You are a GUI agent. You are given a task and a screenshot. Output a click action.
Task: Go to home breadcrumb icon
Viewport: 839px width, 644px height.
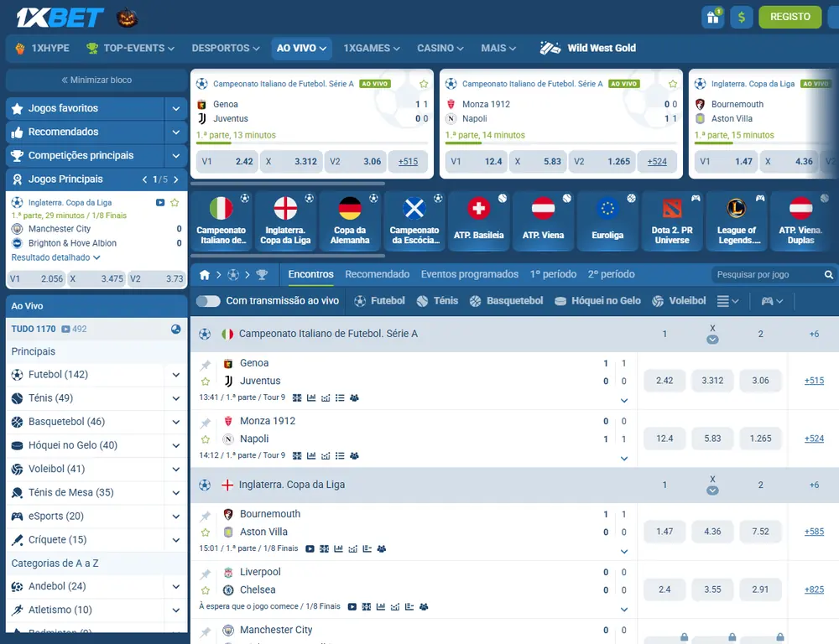click(205, 275)
